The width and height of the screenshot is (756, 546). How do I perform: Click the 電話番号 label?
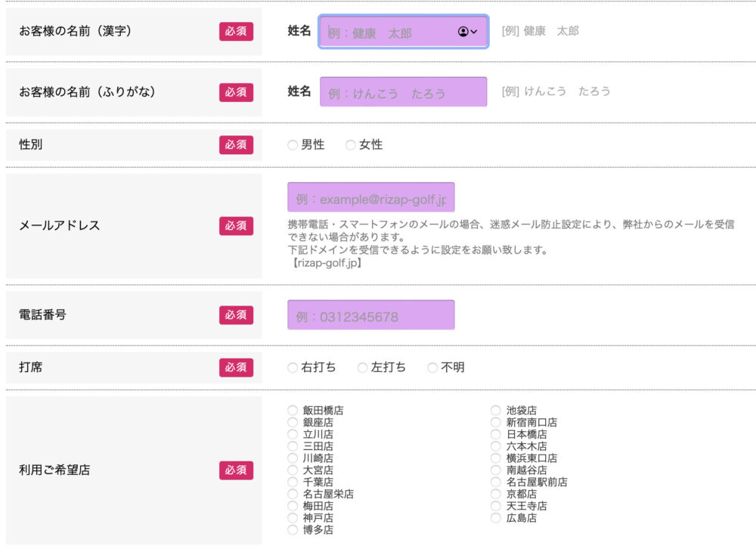[42, 315]
